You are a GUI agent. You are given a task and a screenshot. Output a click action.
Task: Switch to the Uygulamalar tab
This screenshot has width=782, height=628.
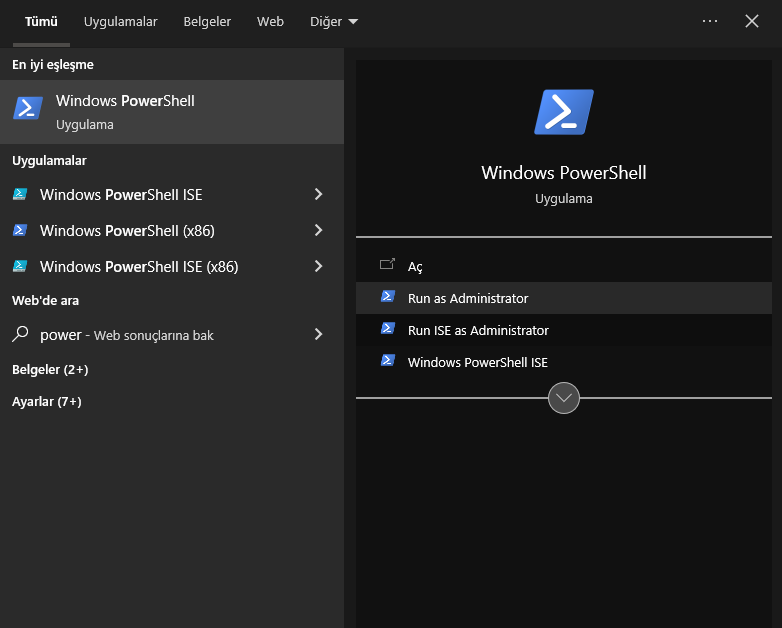[x=121, y=21]
